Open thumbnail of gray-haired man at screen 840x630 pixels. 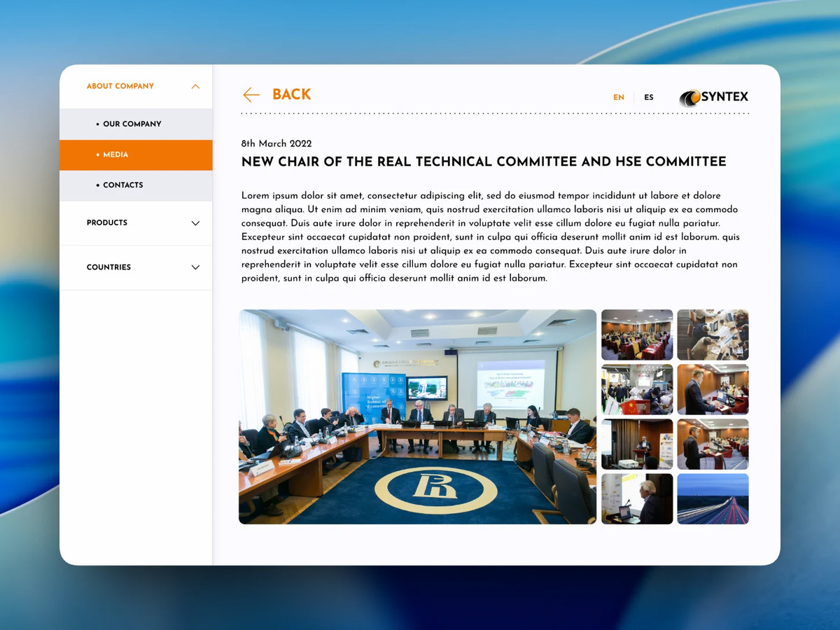[x=637, y=499]
